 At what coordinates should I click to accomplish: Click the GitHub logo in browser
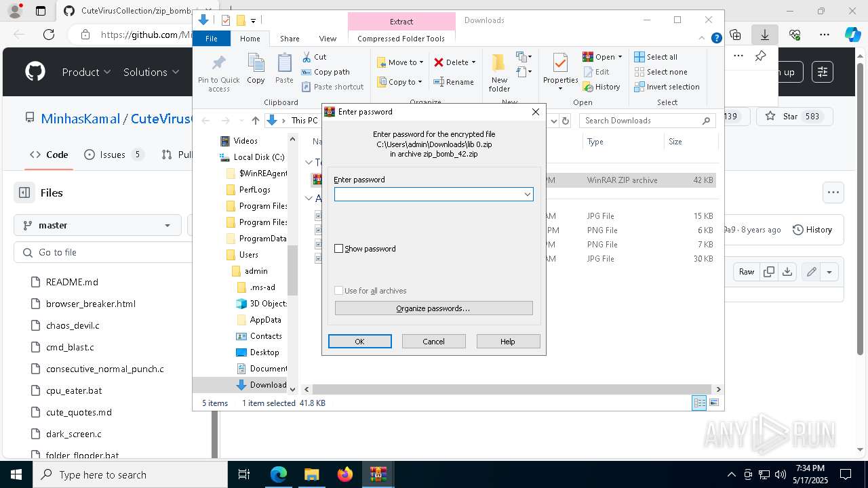[x=35, y=72]
